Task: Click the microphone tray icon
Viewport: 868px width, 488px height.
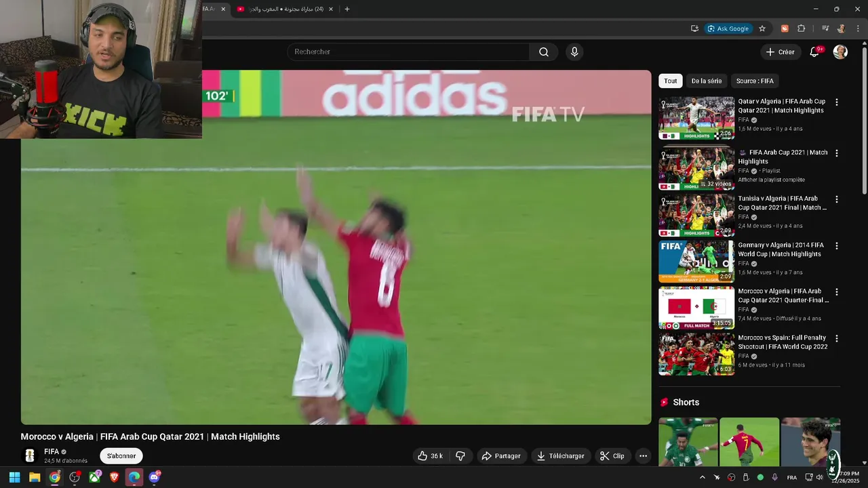Action: pyautogui.click(x=774, y=477)
